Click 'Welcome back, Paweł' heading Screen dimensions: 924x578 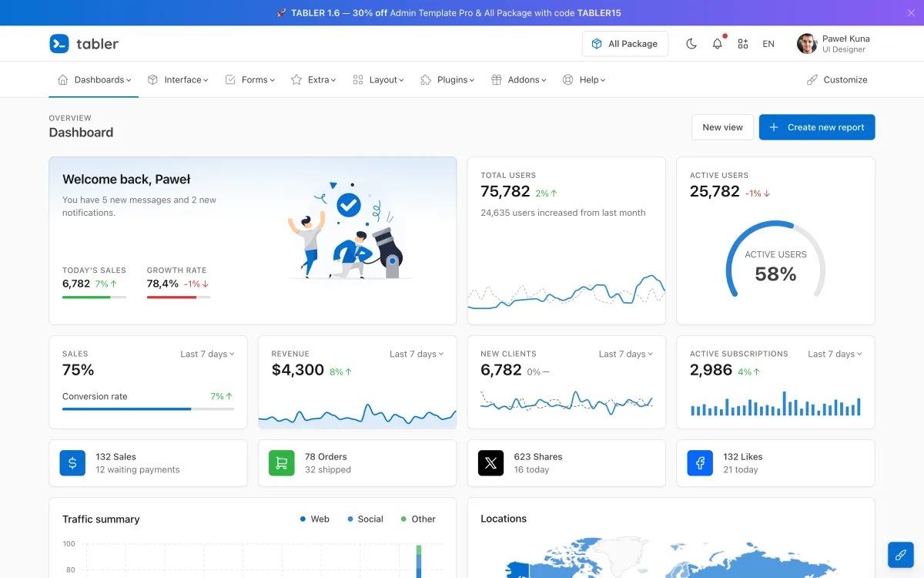tap(126, 180)
